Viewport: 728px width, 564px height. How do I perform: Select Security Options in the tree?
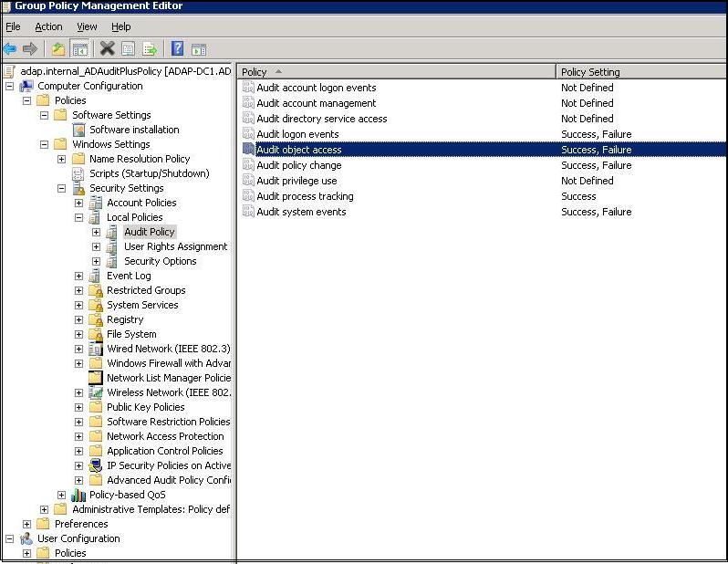pyautogui.click(x=161, y=261)
